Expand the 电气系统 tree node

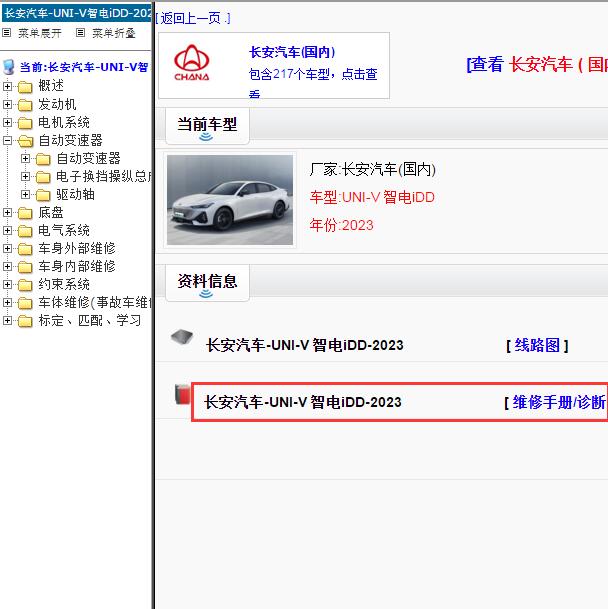[7, 230]
